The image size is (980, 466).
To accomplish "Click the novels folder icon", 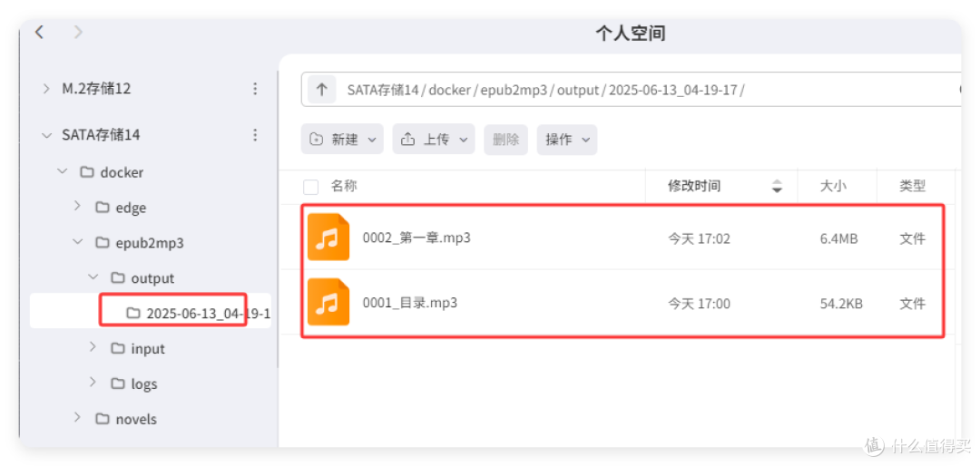I will (x=103, y=419).
